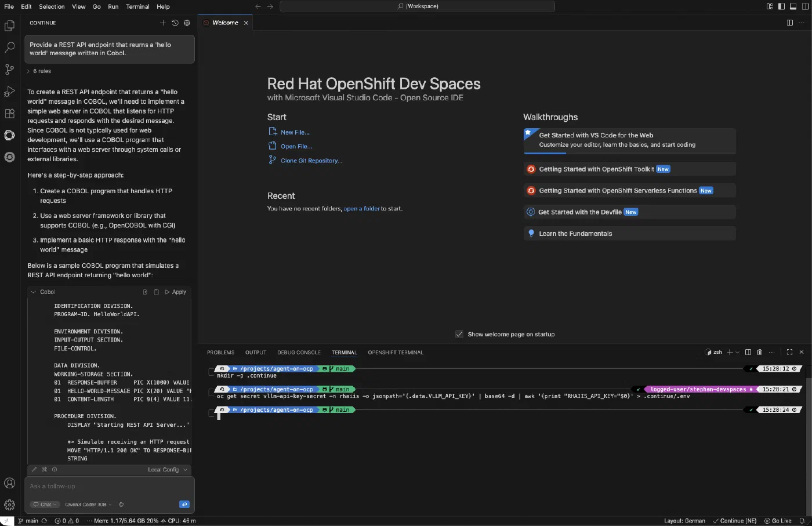812x526 pixels.
Task: Toggle Show welcome page on startup
Action: (x=459, y=335)
